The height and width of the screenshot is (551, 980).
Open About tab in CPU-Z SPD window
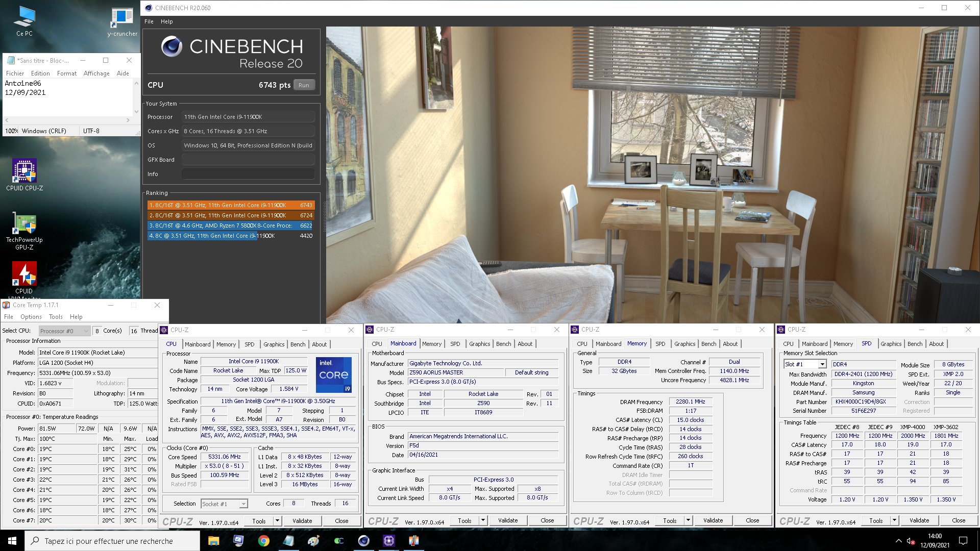coord(937,344)
